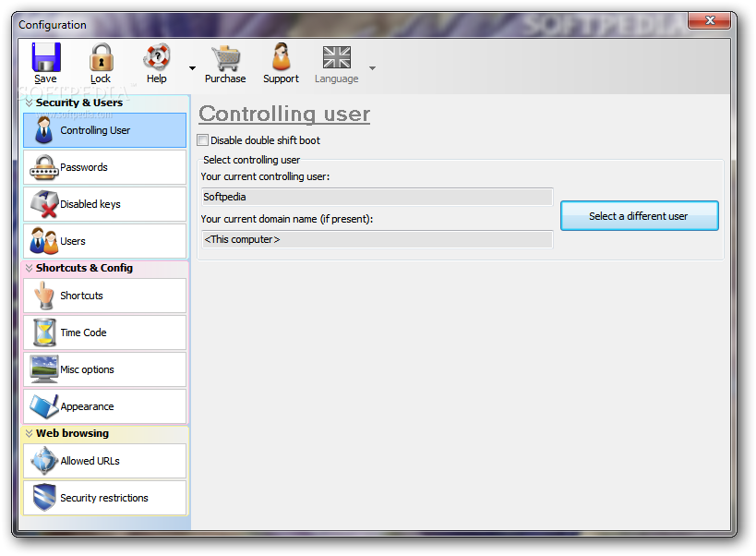Open the Passwords section
756x556 pixels.
pyautogui.click(x=104, y=167)
